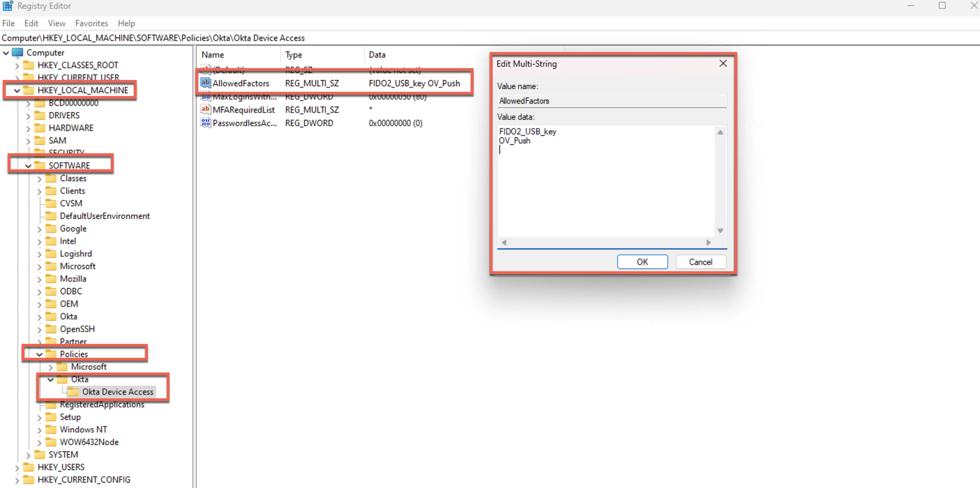Click the DefaultUserEnvironment folder icon
Screen dimensions: 980x488
point(51,216)
